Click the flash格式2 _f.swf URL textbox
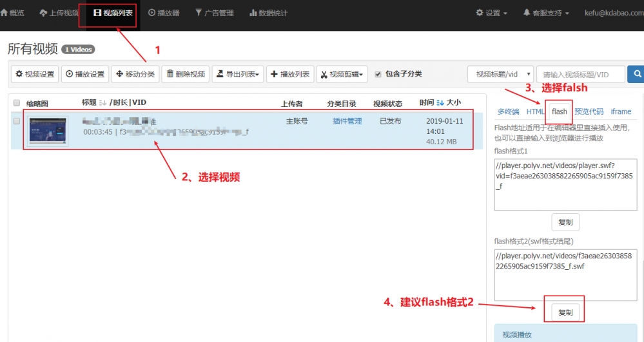The image size is (644, 342). (565, 275)
